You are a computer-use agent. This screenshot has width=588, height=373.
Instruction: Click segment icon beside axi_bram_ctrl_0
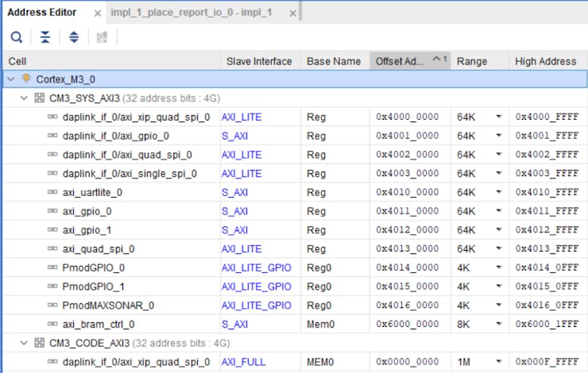(52, 324)
